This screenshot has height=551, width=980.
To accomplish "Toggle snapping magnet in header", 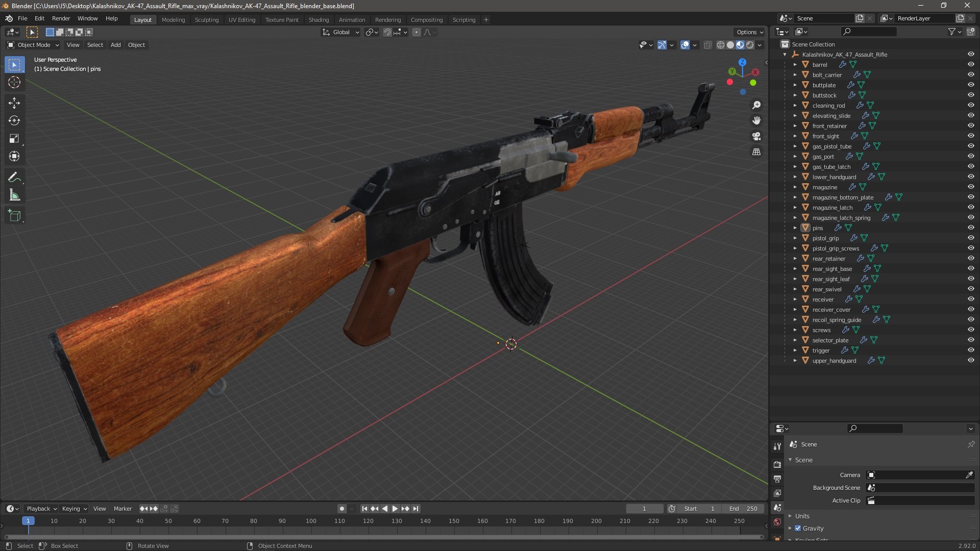I will pyautogui.click(x=387, y=32).
